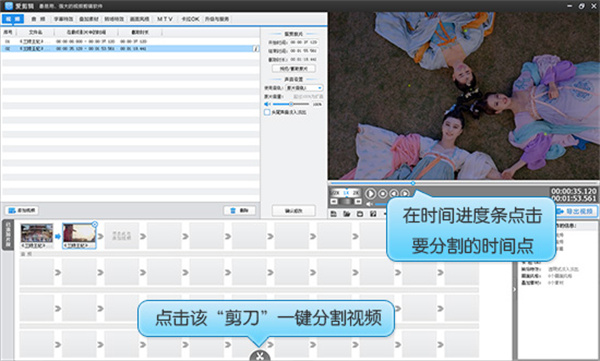Screen dimensions: 600x361
Task: Play the video preview
Action: coord(370,194)
